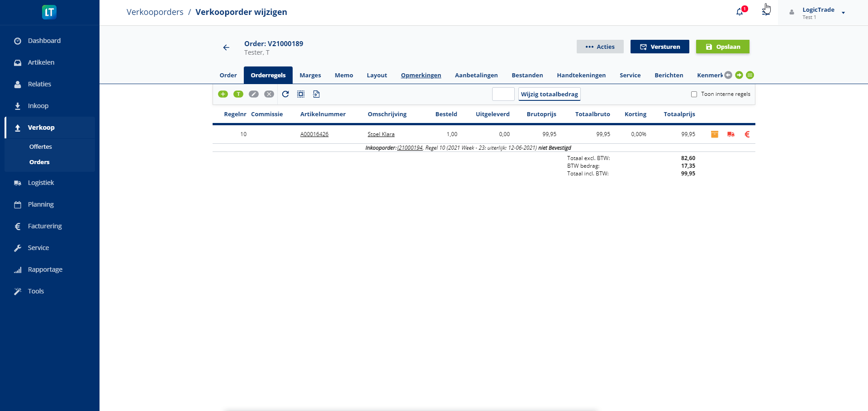
Task: Save the order with Opslaan
Action: [722, 47]
